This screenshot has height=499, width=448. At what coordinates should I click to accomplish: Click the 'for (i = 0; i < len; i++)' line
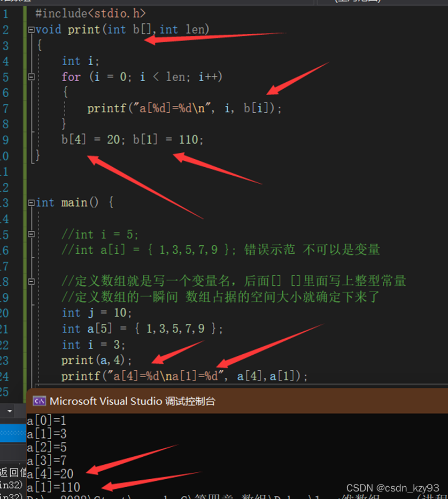(142, 77)
